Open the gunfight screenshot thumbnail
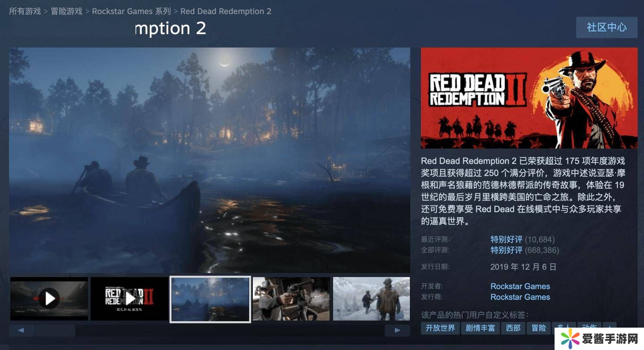The height and width of the screenshot is (350, 644). [291, 299]
